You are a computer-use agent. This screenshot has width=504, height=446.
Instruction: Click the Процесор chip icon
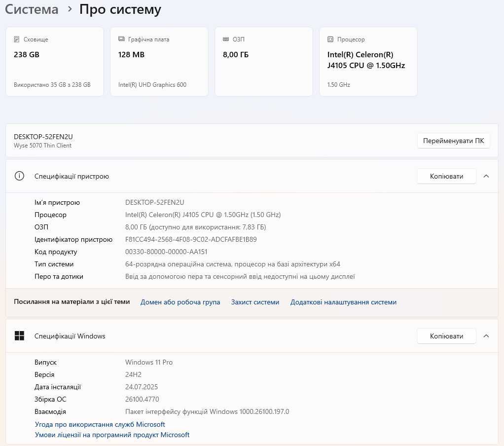pyautogui.click(x=330, y=39)
